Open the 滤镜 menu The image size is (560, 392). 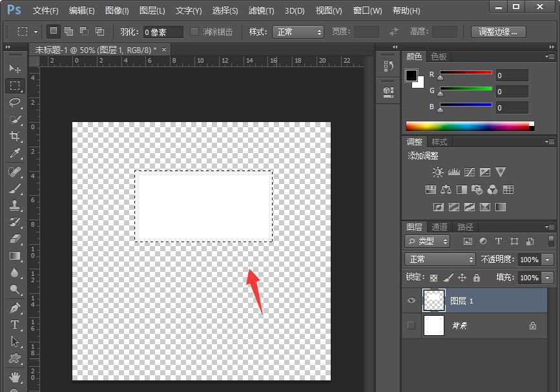(x=260, y=11)
